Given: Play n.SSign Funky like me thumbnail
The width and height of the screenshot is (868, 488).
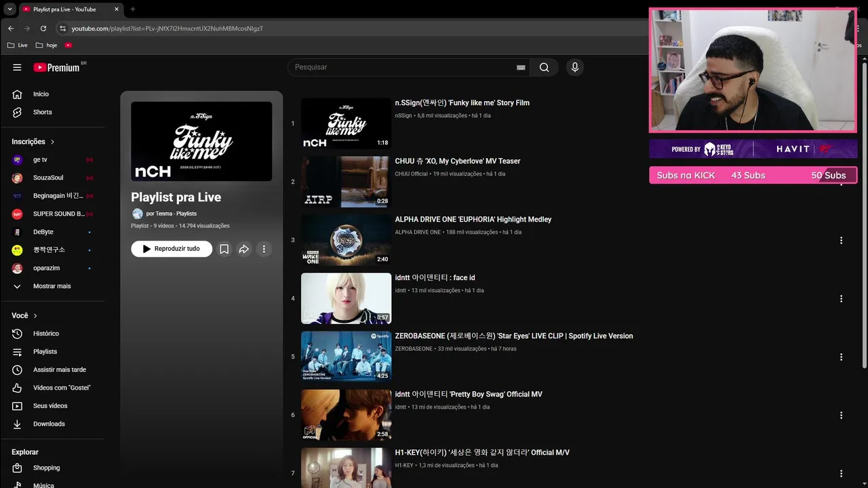Looking at the screenshot, I should (346, 123).
